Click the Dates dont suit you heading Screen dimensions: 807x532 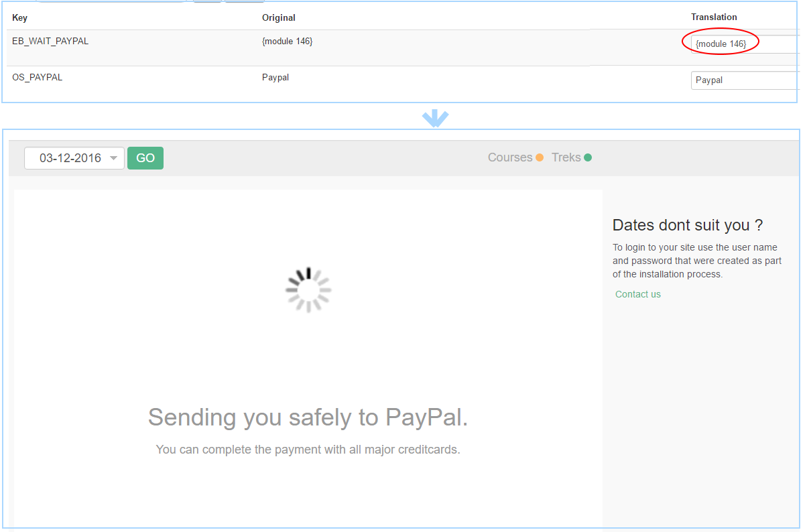pyautogui.click(x=688, y=225)
